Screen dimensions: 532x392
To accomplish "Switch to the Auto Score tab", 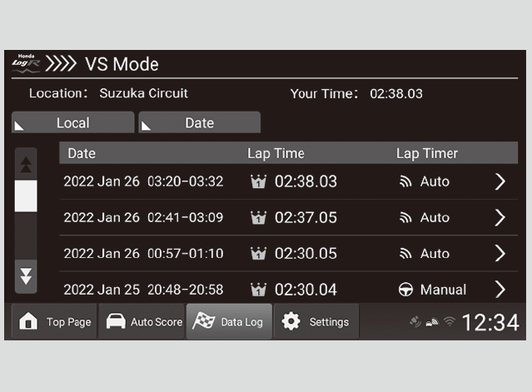I will 142,322.
